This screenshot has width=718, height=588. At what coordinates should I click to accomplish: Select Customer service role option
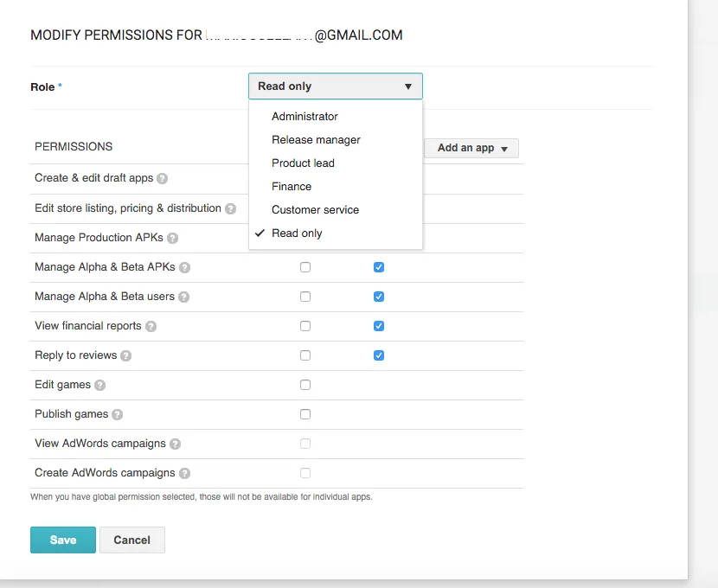pyautogui.click(x=315, y=209)
